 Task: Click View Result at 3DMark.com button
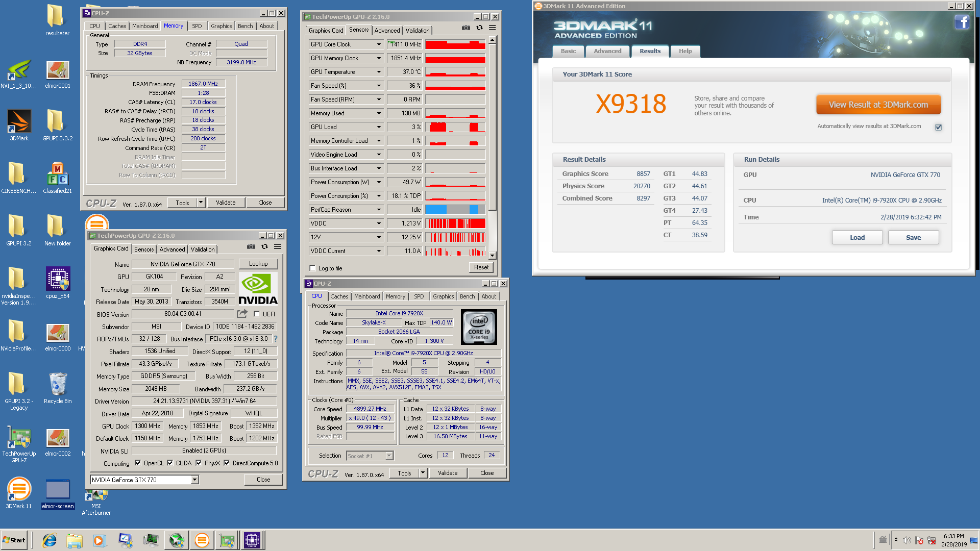pos(878,105)
